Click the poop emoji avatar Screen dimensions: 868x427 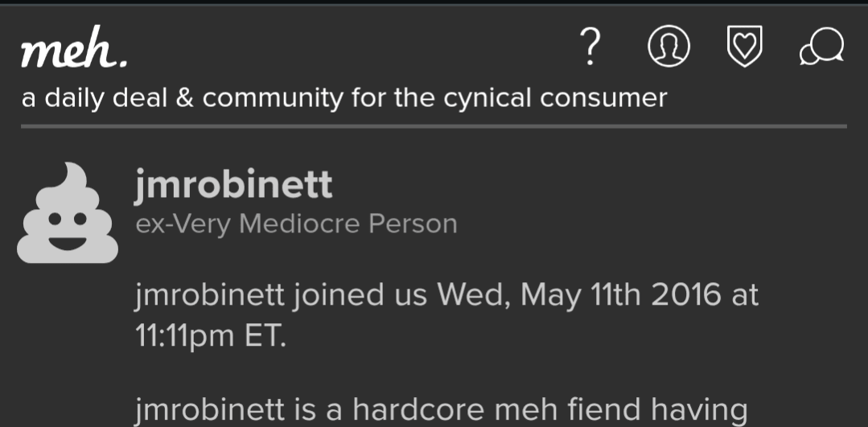point(68,214)
